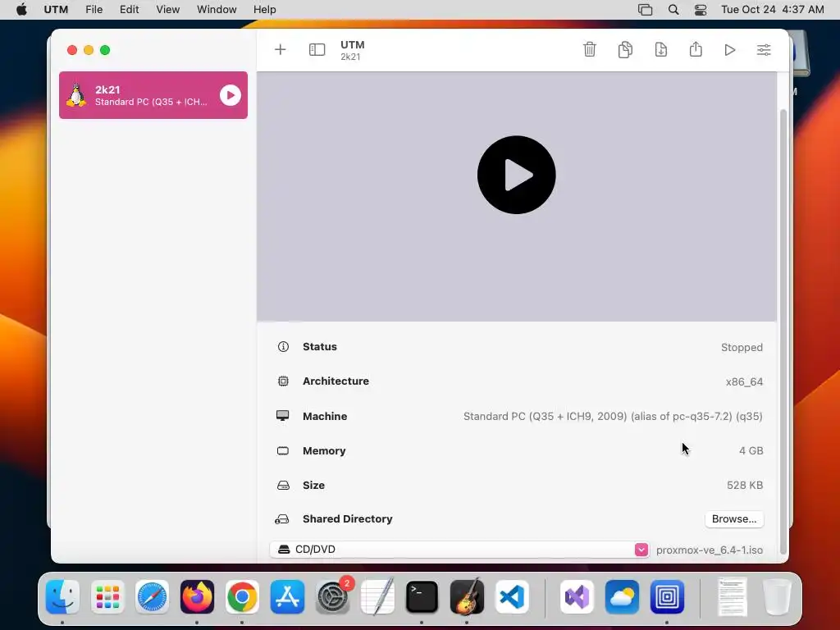
Task: Launch Safari from the dock
Action: tap(152, 597)
